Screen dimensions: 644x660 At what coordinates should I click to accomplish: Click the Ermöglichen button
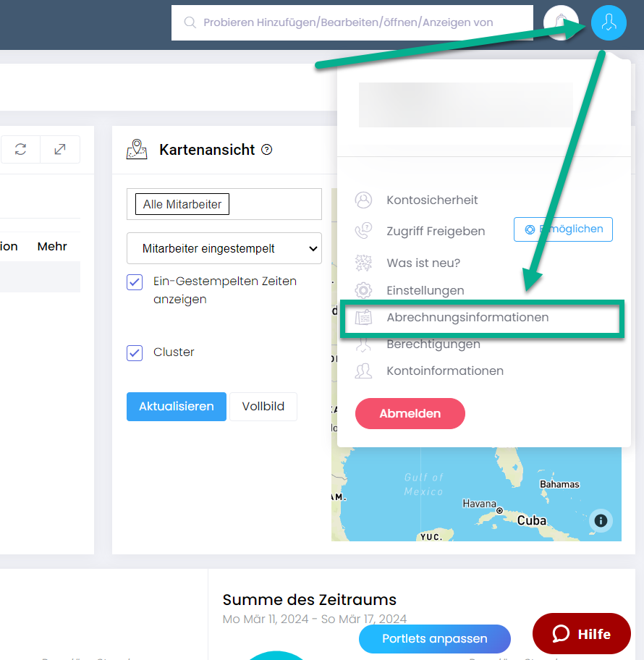(x=563, y=229)
